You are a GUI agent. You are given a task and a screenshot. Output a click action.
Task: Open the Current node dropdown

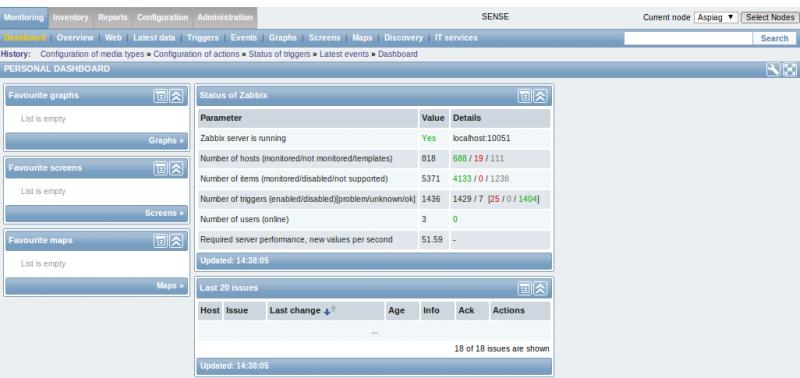[716, 17]
